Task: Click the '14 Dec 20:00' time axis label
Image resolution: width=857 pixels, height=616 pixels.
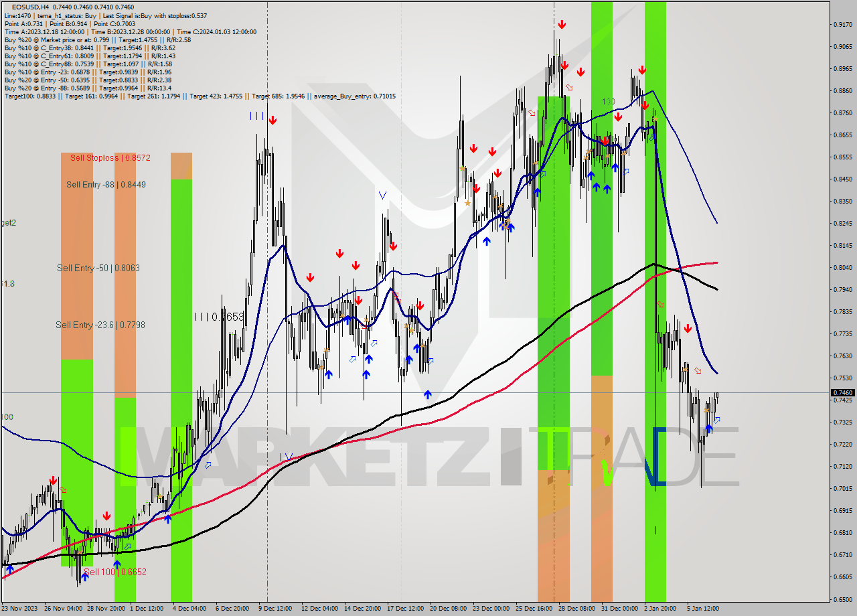Action: click(363, 609)
